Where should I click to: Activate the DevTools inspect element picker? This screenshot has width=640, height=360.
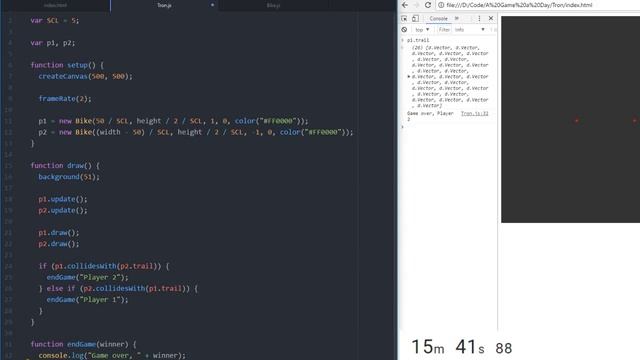(404, 18)
